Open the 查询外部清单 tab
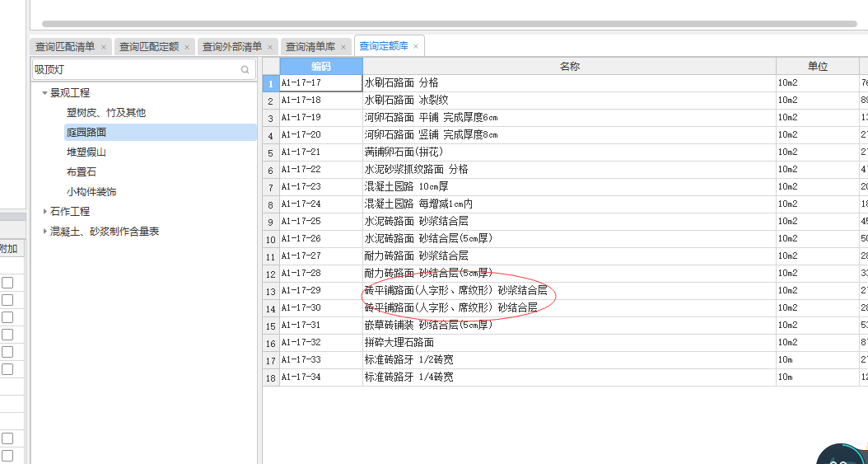The image size is (868, 464). 232,46
